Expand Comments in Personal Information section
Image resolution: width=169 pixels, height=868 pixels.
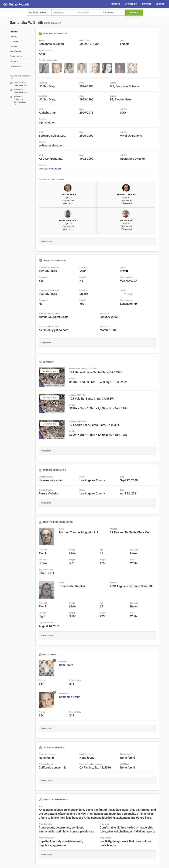point(97,241)
